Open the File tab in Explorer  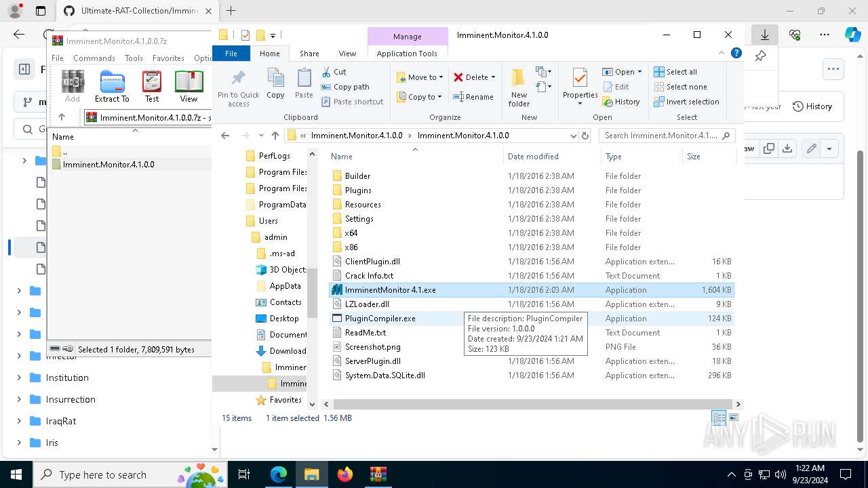[x=231, y=54]
